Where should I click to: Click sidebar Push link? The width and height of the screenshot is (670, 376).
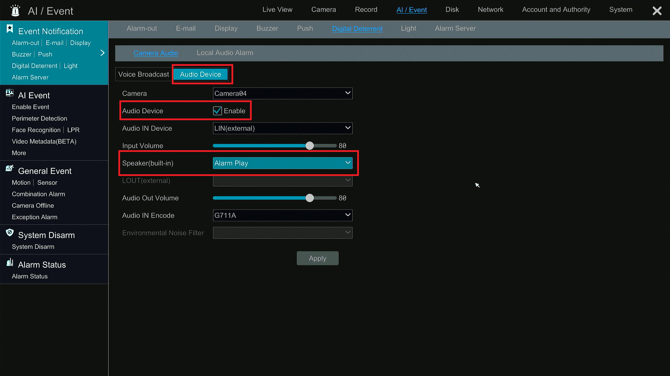45,54
